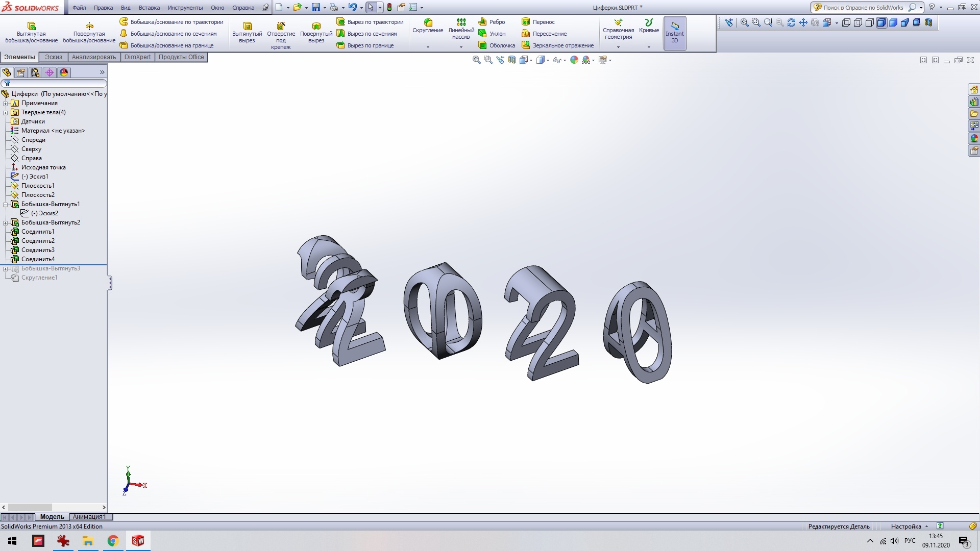980x551 pixels.
Task: Choose Вырез по границе
Action: [x=365, y=45]
